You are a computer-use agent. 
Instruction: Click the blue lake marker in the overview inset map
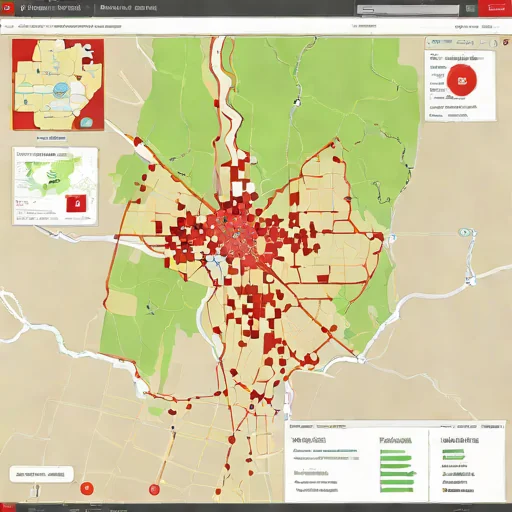coord(61,89)
